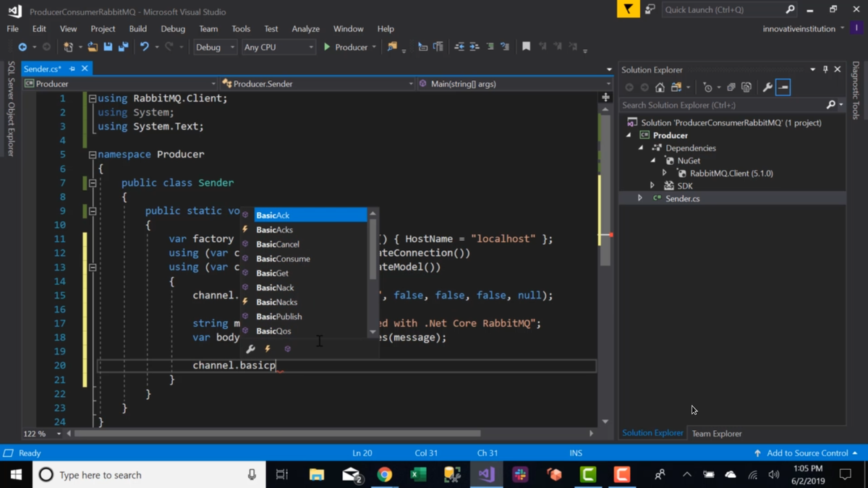Click Collapse All in Solution Explorer toolbar
The height and width of the screenshot is (488, 868).
tap(731, 87)
